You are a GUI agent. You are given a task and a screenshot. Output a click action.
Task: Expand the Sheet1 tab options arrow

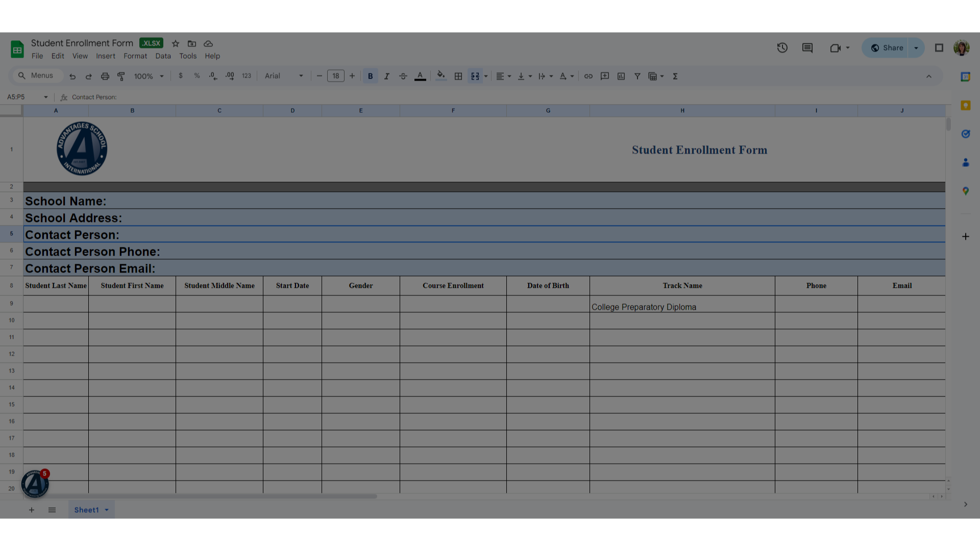(107, 510)
